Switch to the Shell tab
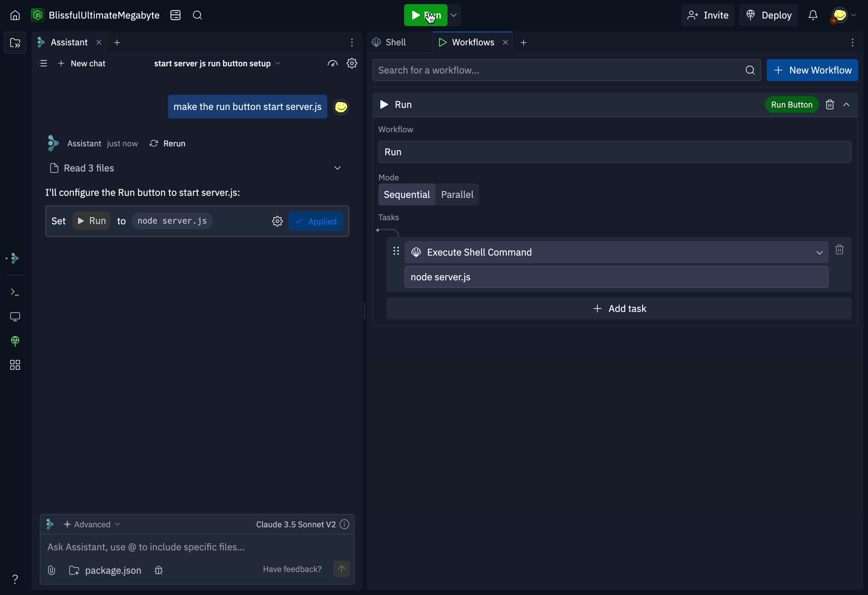 390,42
